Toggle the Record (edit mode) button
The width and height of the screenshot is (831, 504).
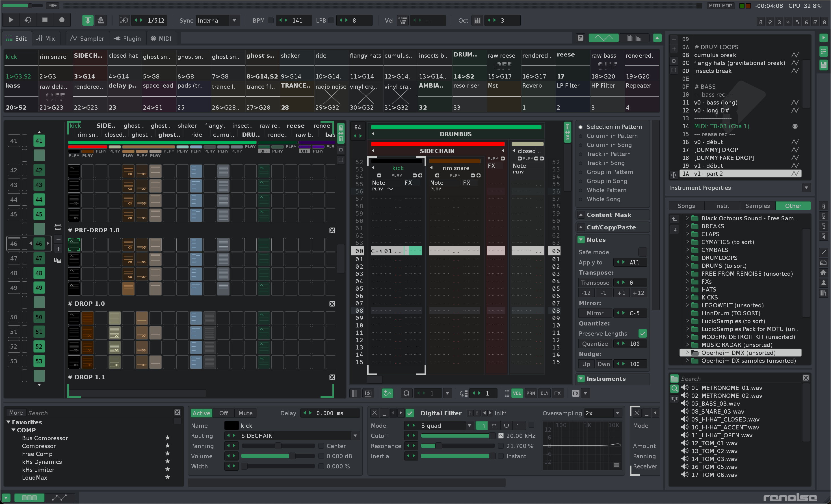pyautogui.click(x=62, y=20)
